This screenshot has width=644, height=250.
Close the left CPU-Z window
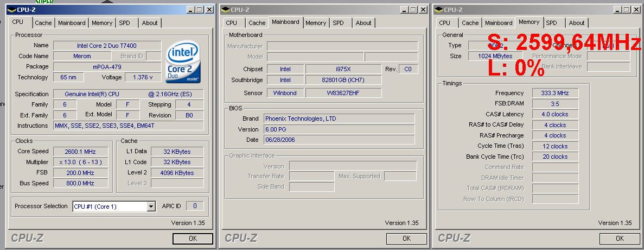(209, 10)
